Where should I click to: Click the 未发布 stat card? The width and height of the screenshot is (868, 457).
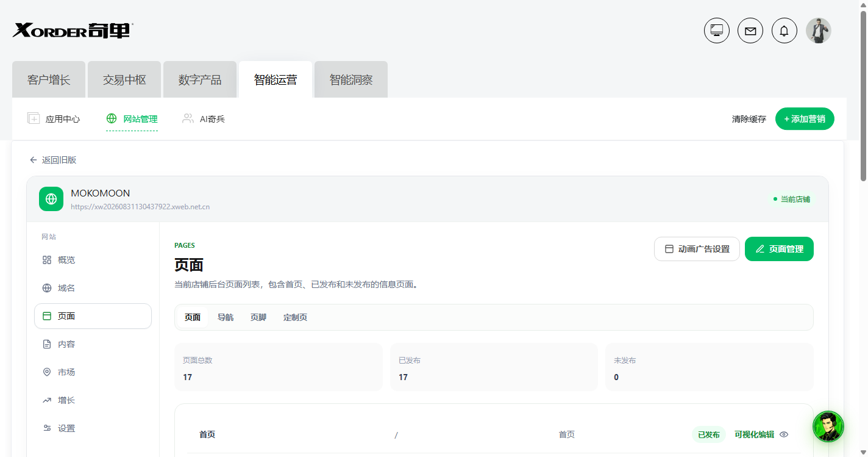pos(710,367)
